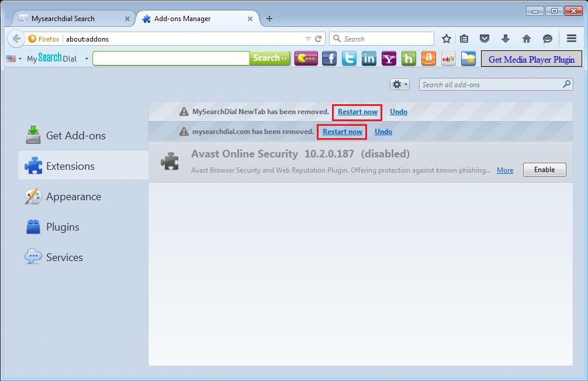Close the Mysearchdial Search tab
Screen dimensions: 588x381
(127, 18)
